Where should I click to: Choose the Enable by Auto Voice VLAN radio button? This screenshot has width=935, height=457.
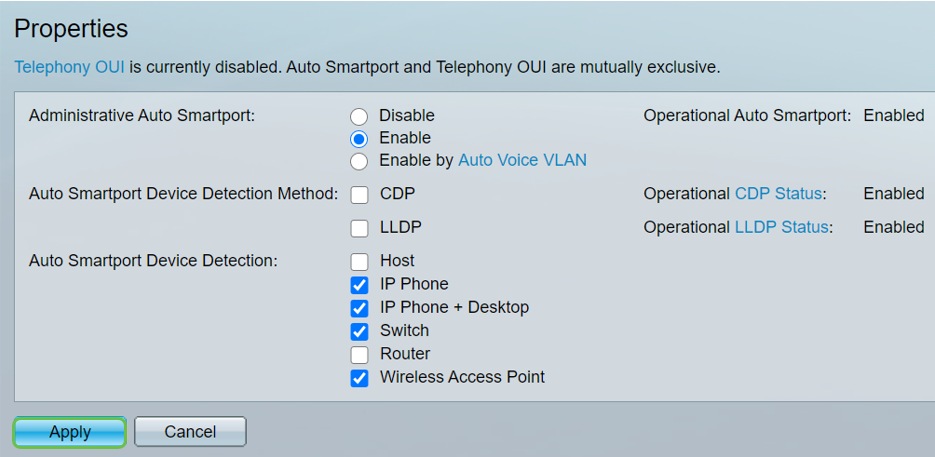click(359, 161)
